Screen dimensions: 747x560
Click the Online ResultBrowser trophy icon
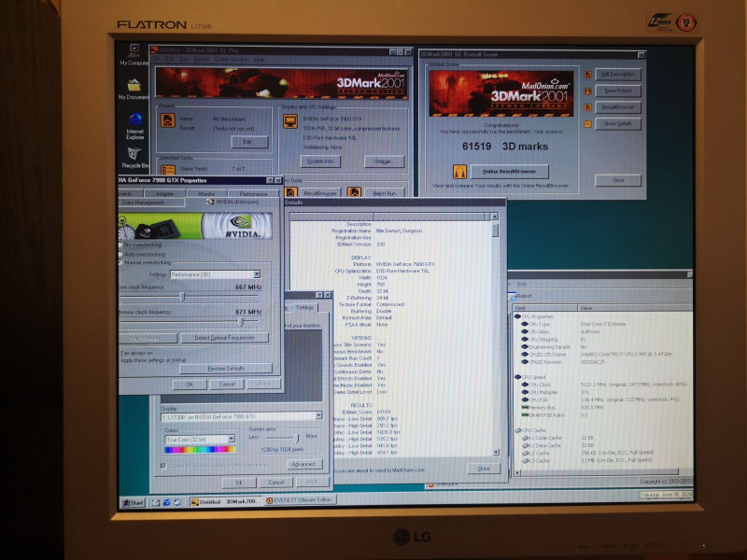(x=459, y=172)
